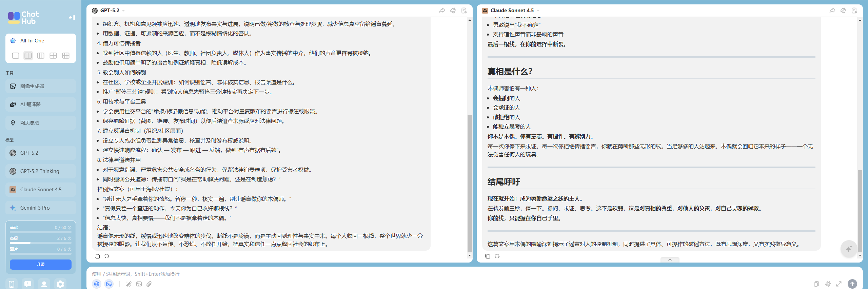Click the GPT-5.2 panel vertical scrollbar
Screen dimensions: 868x289
tap(470, 183)
